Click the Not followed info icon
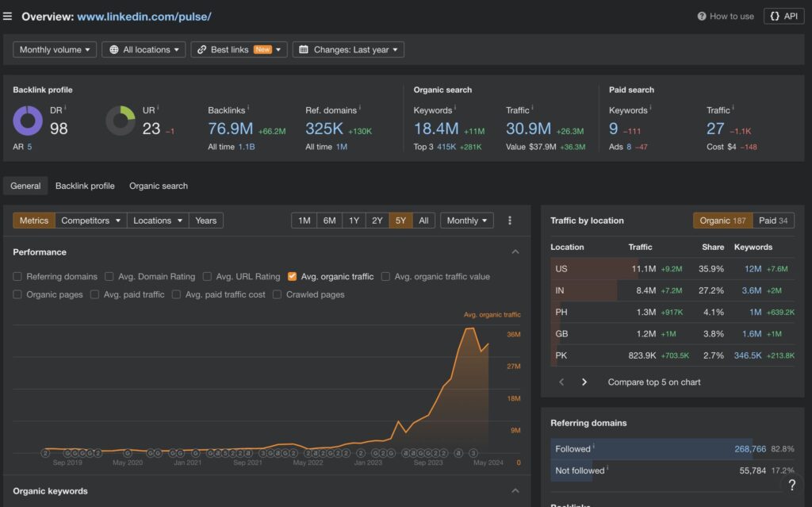Image resolution: width=812 pixels, height=507 pixels. [607, 469]
